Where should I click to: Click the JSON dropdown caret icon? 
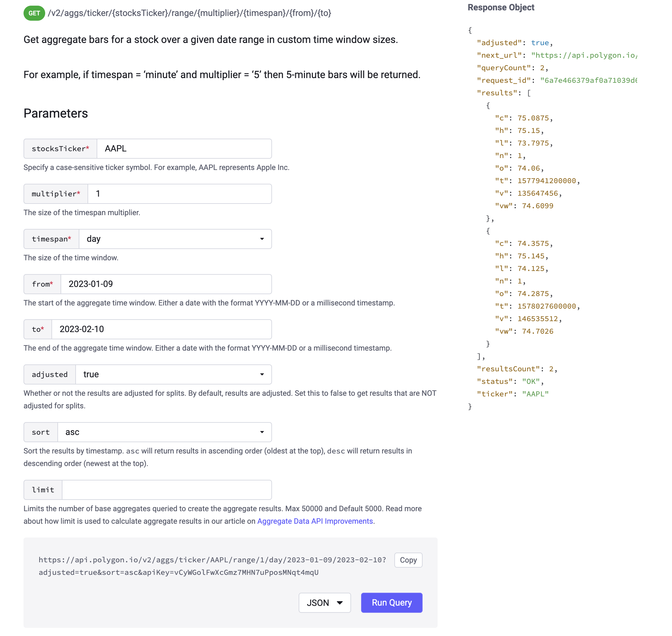(x=339, y=602)
